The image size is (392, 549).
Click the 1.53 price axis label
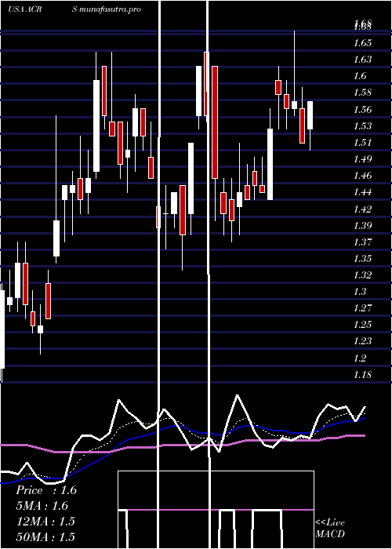[362, 126]
